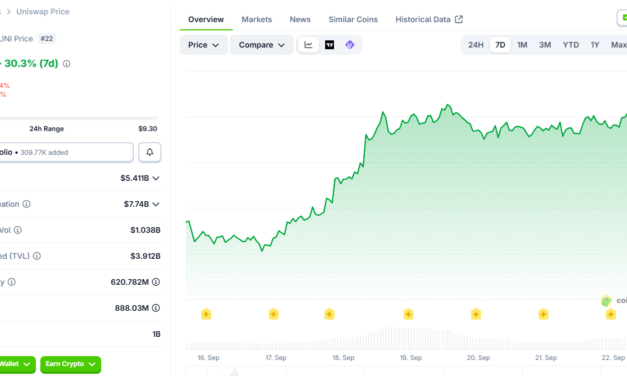Image resolution: width=627 pixels, height=376 pixels.
Task: Open news marker above 21. Sep
Action: point(543,314)
